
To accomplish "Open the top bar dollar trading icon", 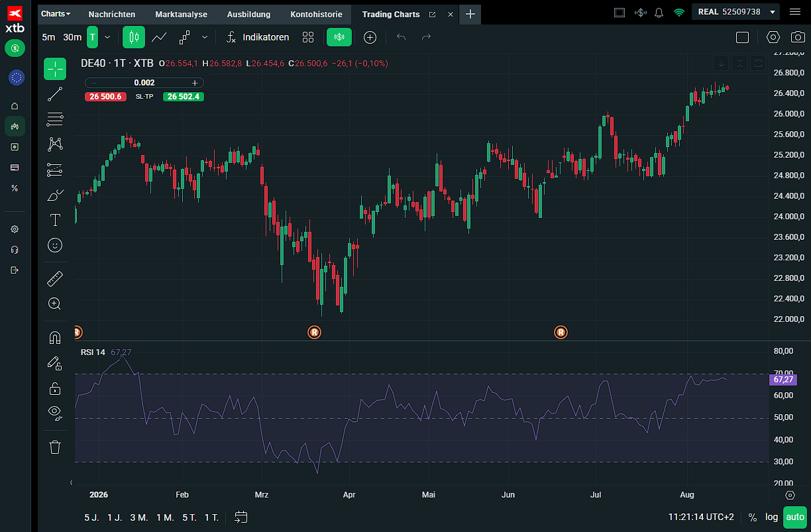I will pos(640,13).
